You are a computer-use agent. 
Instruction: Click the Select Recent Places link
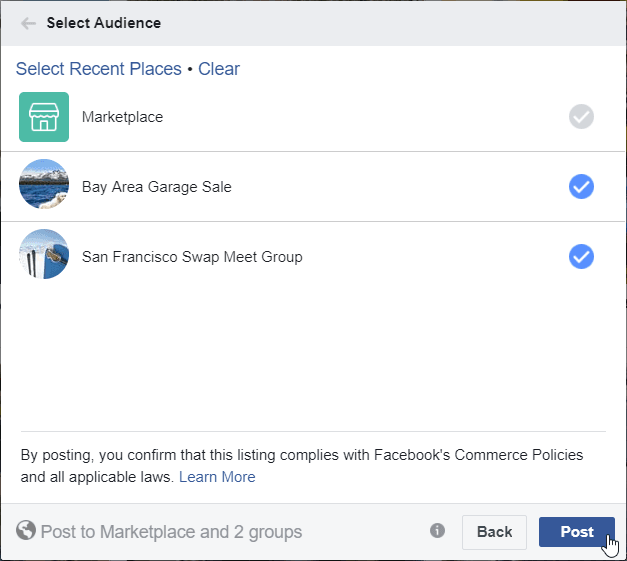[x=99, y=69]
